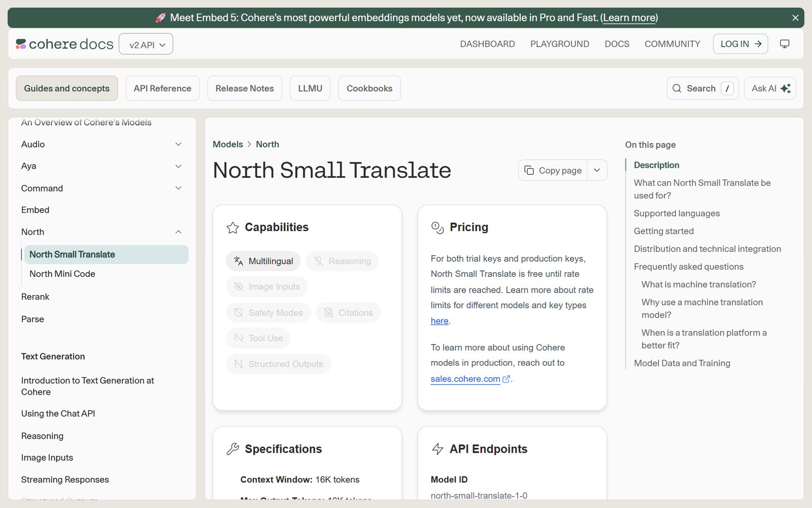
Task: Jump to Frequently asked questions section
Action: point(689,267)
